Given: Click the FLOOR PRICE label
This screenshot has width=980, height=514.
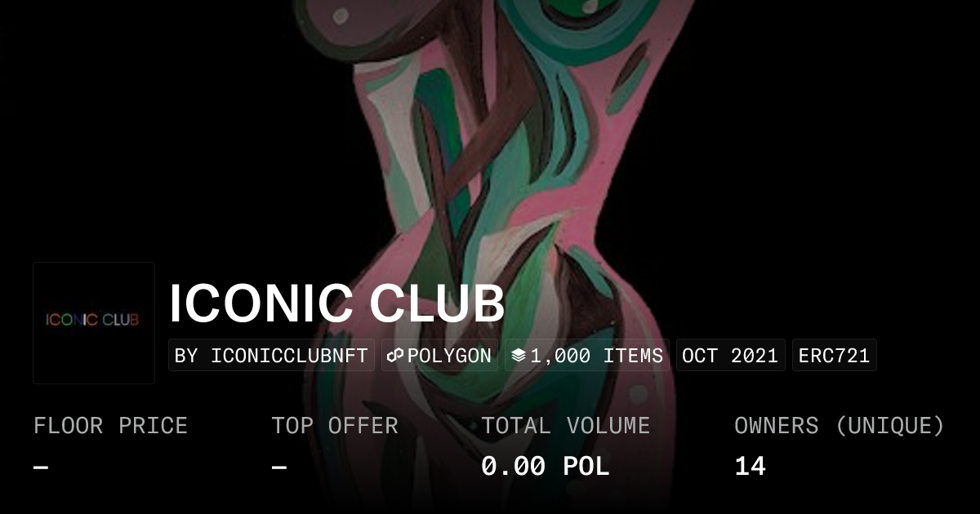Looking at the screenshot, I should 110,426.
